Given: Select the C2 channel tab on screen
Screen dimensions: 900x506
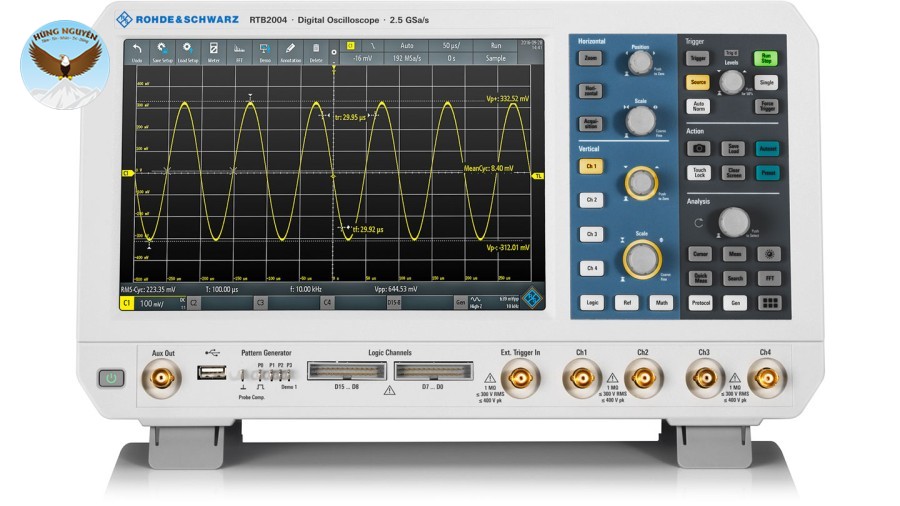Looking at the screenshot, I should [x=192, y=301].
